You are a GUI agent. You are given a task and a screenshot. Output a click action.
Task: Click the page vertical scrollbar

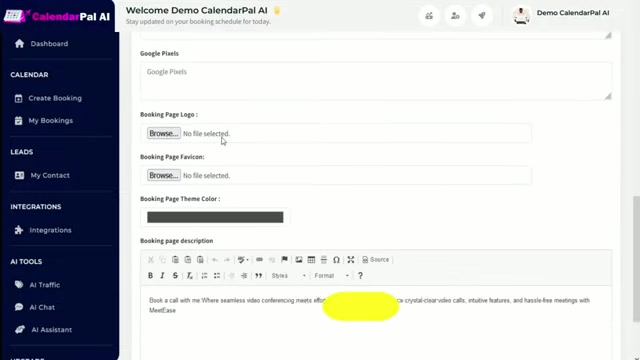tap(636, 258)
